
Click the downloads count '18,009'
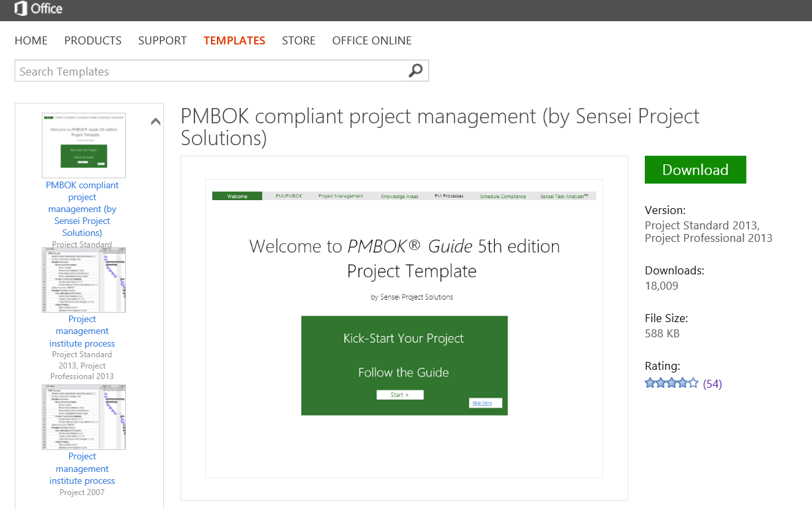(x=661, y=286)
